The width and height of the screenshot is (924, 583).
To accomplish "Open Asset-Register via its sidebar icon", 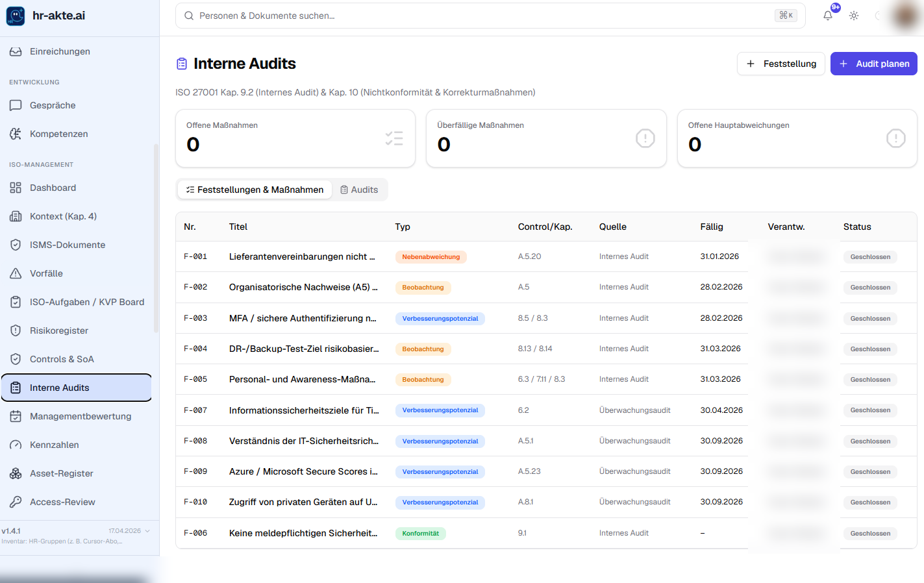I will 16,473.
